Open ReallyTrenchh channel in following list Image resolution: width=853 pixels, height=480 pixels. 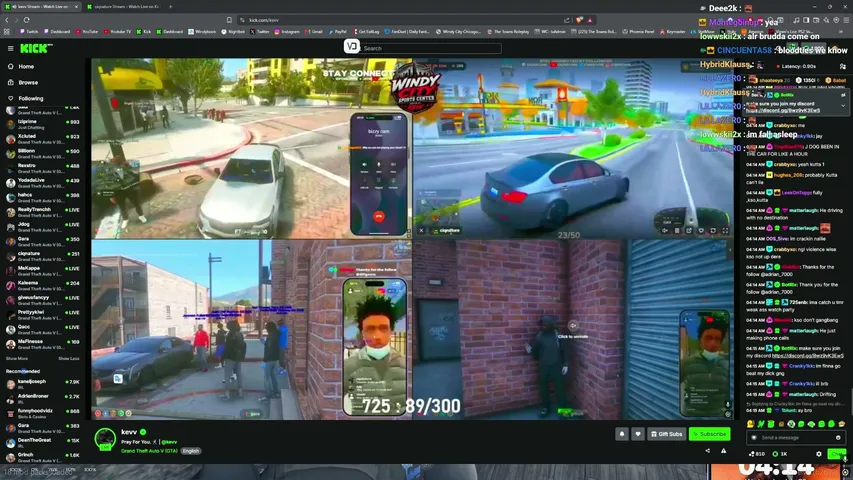tap(42, 212)
